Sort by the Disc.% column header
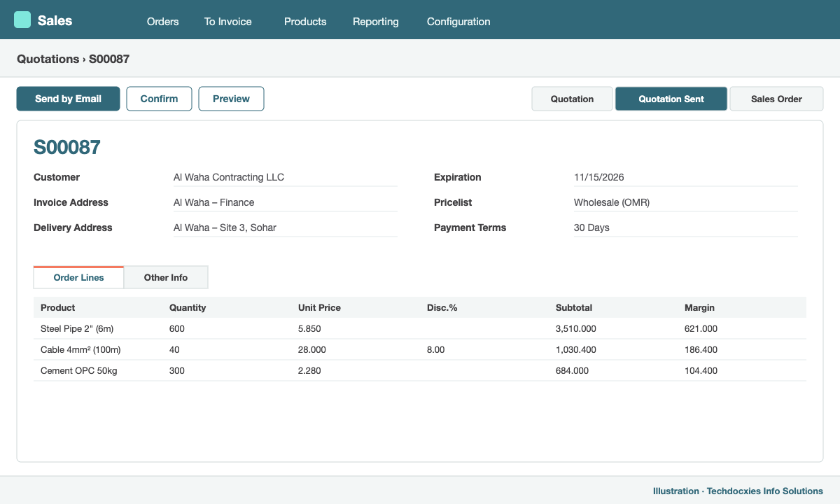This screenshot has height=504, width=840. tap(442, 307)
